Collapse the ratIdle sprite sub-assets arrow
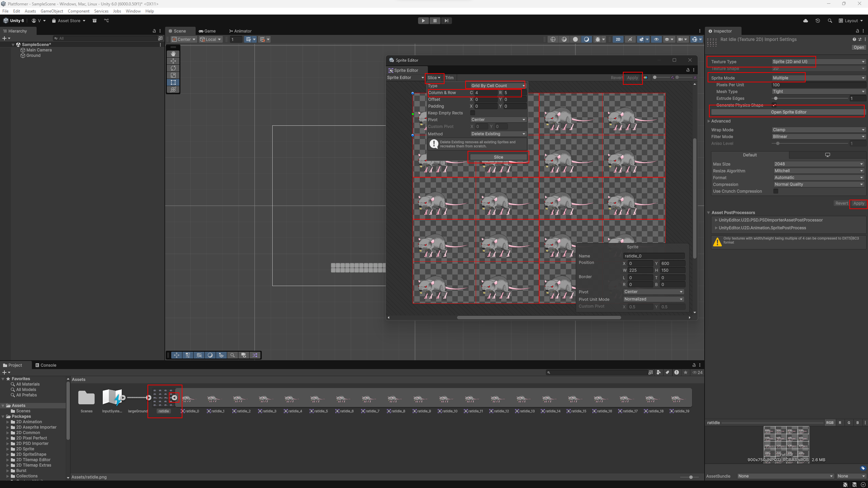Viewport: 868px width, 488px height. (x=174, y=398)
